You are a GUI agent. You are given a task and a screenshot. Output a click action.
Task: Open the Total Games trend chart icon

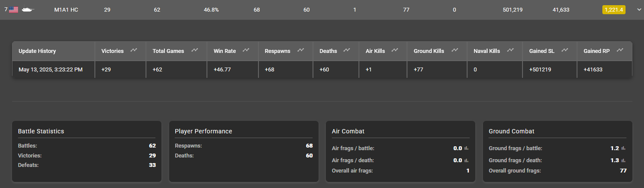tap(195, 50)
